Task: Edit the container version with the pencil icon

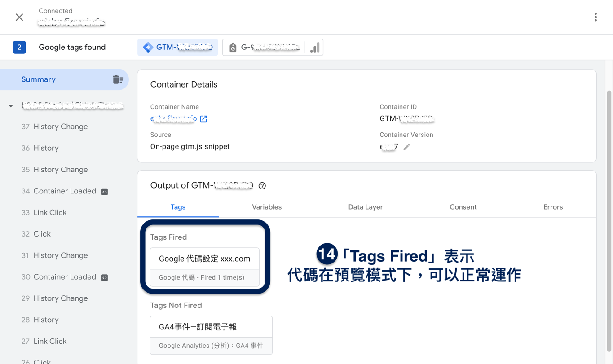Action: pyautogui.click(x=406, y=147)
